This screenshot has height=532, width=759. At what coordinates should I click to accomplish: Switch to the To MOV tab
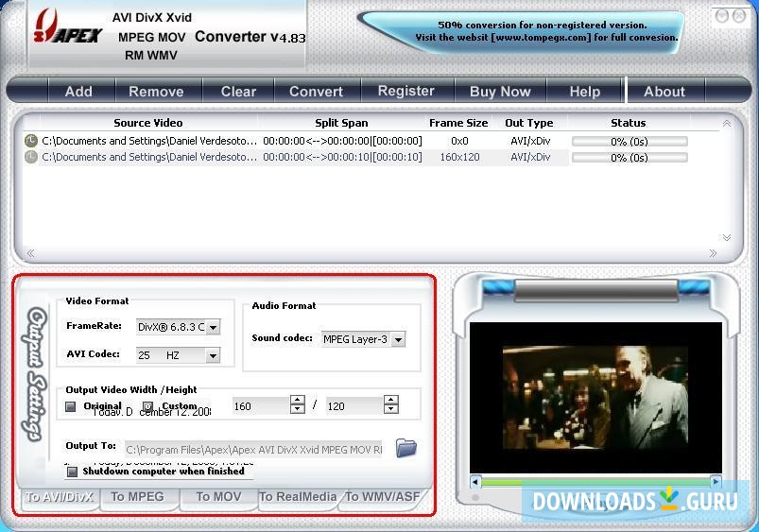click(218, 497)
